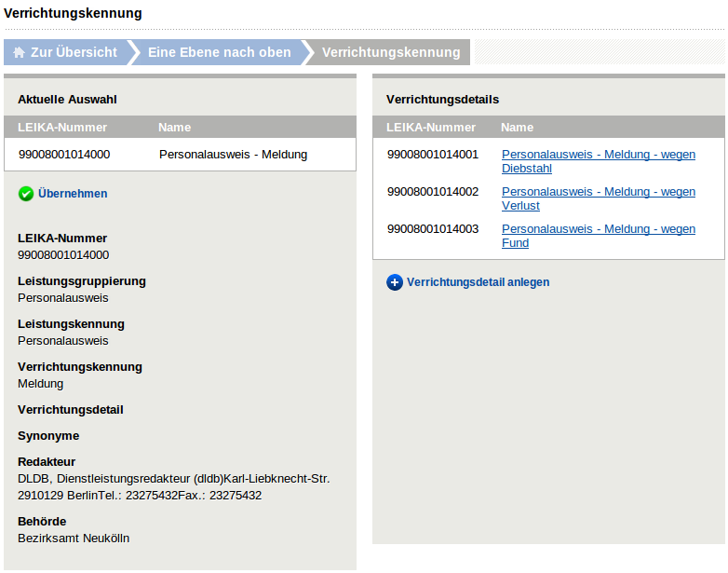Click the Redakteur label
728x573 pixels.
(x=47, y=462)
